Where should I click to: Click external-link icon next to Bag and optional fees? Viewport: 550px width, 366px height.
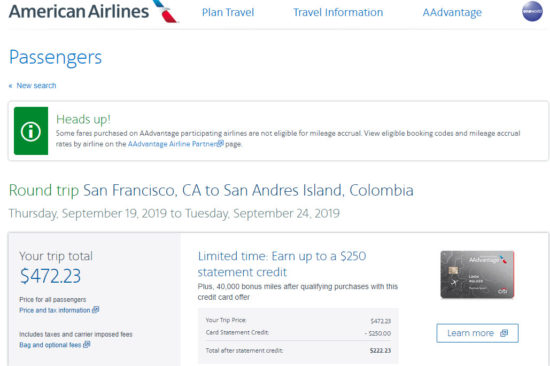coord(87,345)
